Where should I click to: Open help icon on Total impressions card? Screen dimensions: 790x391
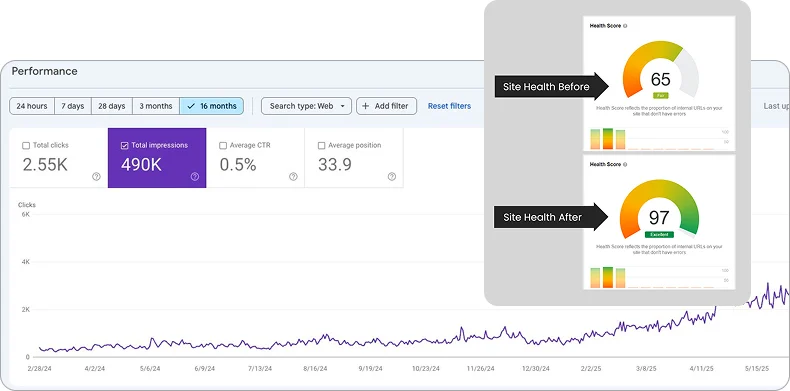[x=195, y=176]
